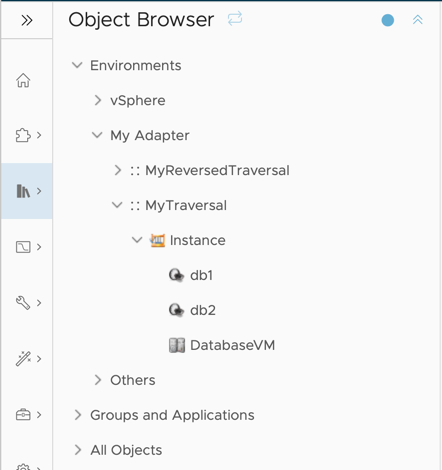Click the DatabaseVM server icon
The width and height of the screenshot is (442, 470).
(x=177, y=345)
